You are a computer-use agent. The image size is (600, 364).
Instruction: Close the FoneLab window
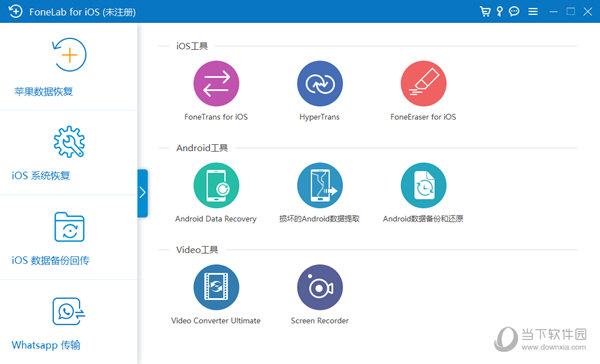pyautogui.click(x=588, y=11)
